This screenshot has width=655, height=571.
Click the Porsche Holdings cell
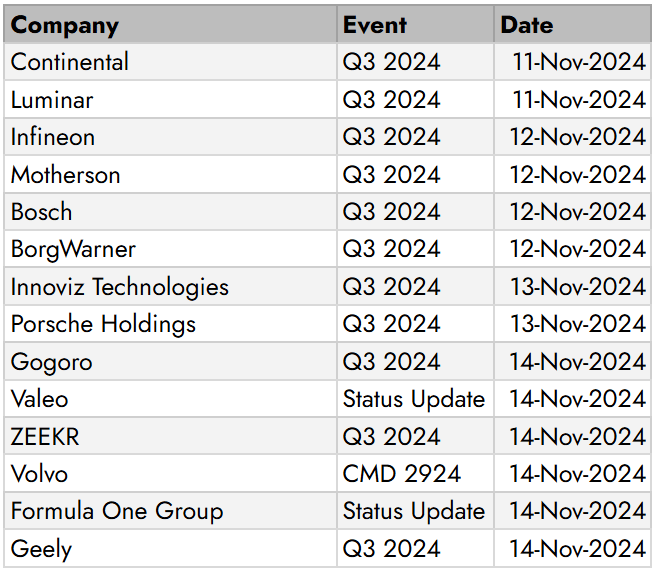pos(170,324)
